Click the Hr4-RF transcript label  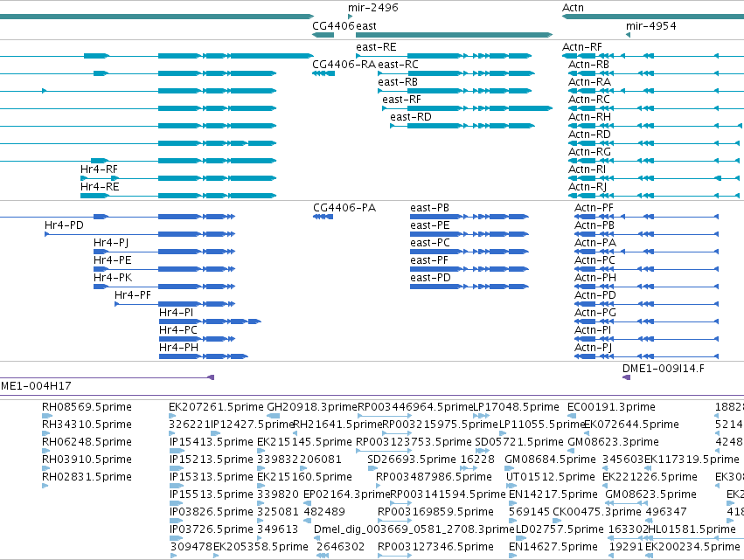click(x=99, y=169)
